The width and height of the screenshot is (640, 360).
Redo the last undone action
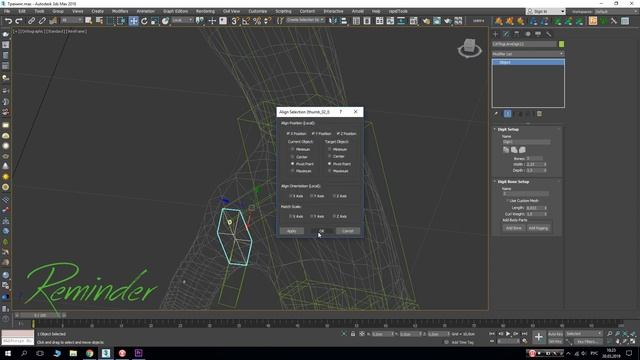19,21
